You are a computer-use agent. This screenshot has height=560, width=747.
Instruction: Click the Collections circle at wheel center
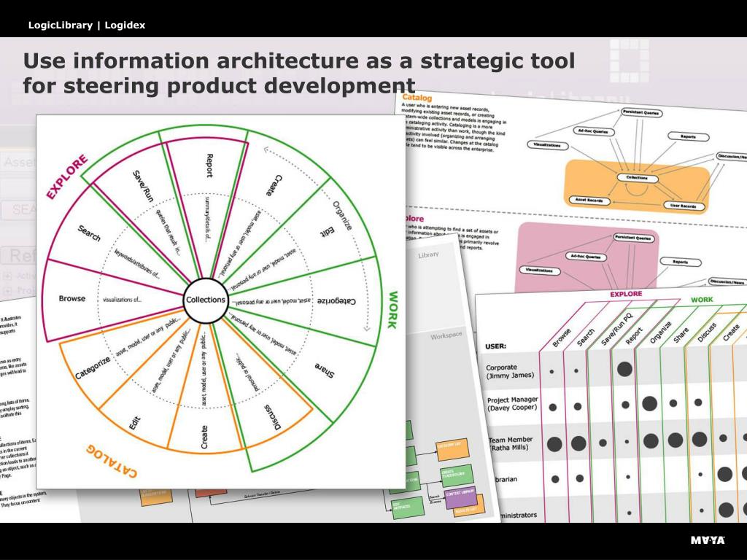coord(205,300)
